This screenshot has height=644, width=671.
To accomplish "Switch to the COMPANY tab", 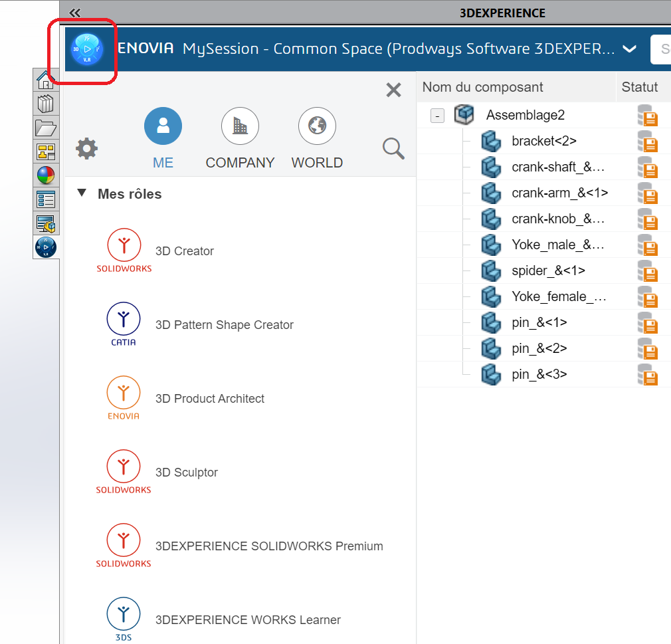I will pyautogui.click(x=240, y=138).
